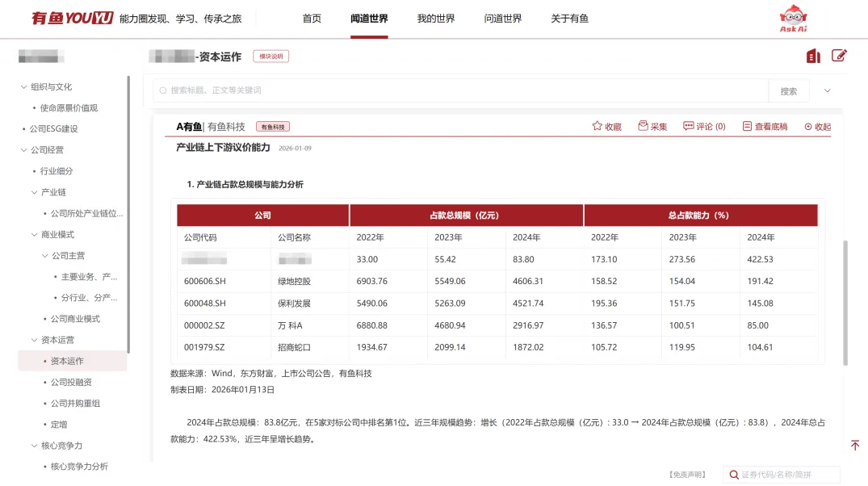This screenshot has width=868, height=486.
Task: Click the back-to-top arrow icon
Action: 855,445
